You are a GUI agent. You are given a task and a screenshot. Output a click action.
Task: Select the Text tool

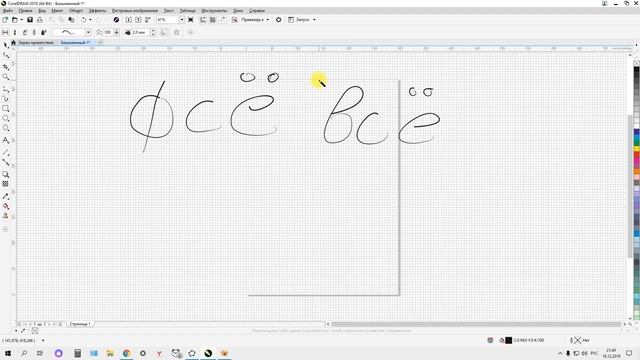coord(6,140)
